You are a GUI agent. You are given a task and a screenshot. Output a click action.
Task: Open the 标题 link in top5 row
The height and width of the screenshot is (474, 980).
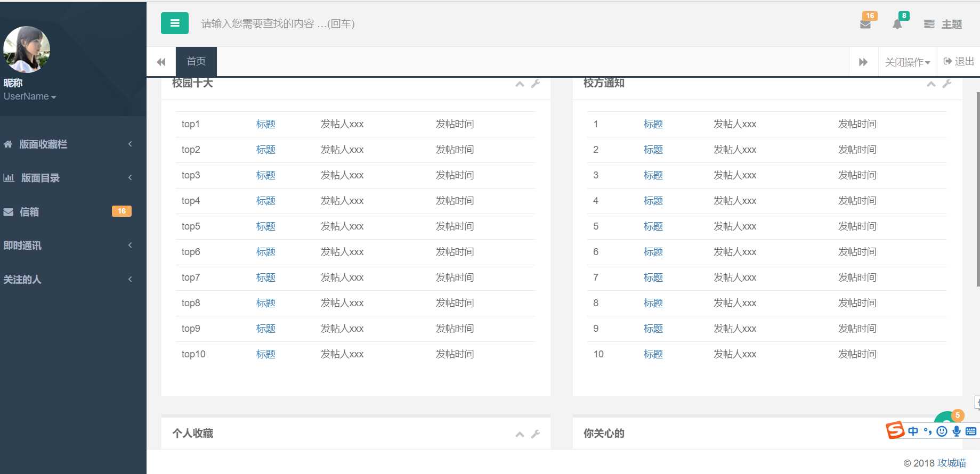point(265,226)
